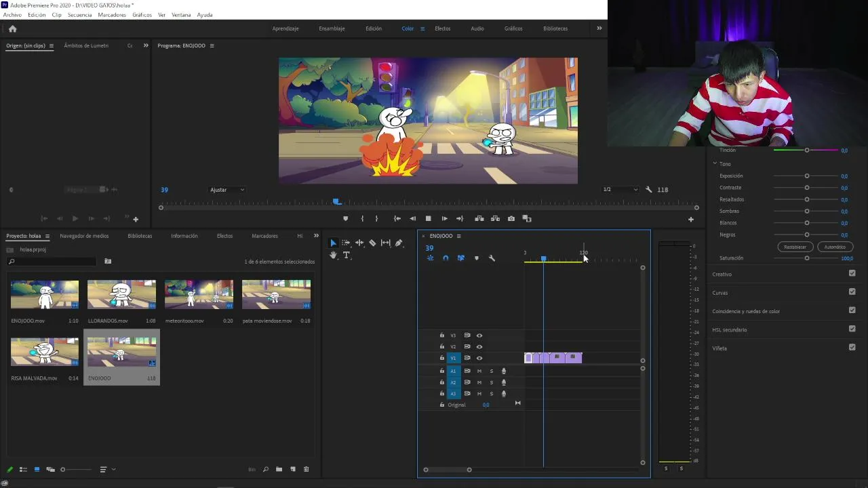The height and width of the screenshot is (488, 868).
Task: Disable the Creativo section checkbox
Action: point(852,273)
